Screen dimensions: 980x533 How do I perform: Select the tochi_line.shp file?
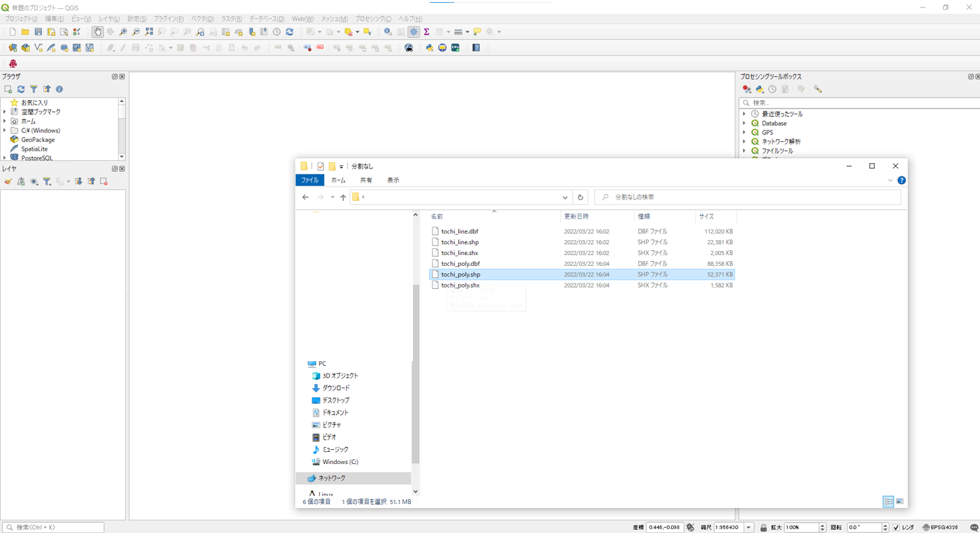[x=460, y=242]
